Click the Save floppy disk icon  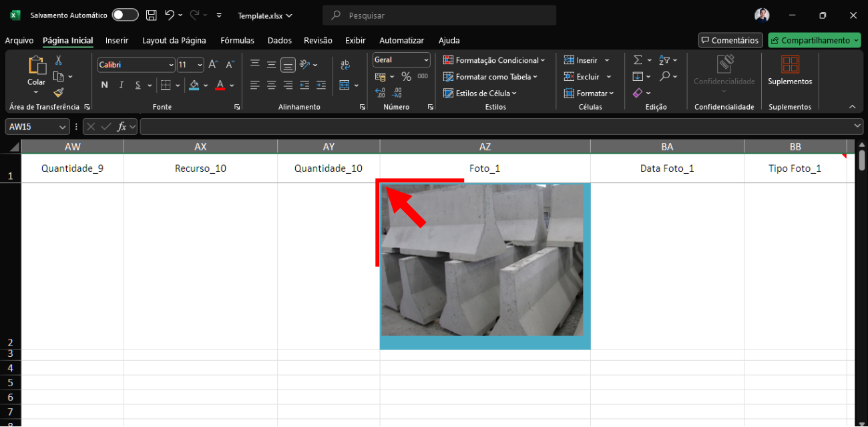pyautogui.click(x=152, y=15)
